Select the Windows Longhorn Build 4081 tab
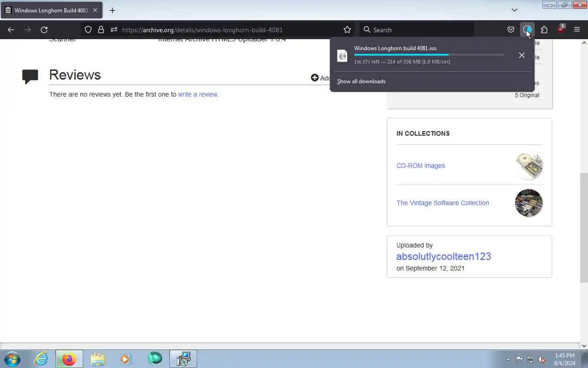The width and height of the screenshot is (588, 368). point(51,10)
